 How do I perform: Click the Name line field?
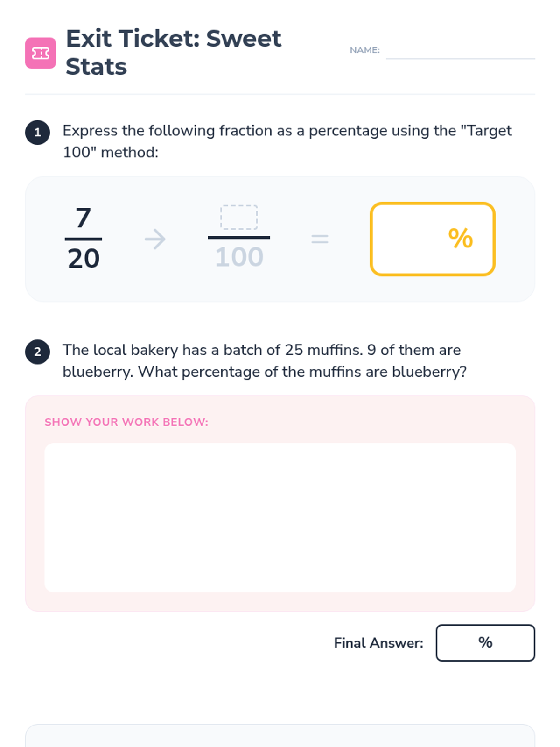460,50
